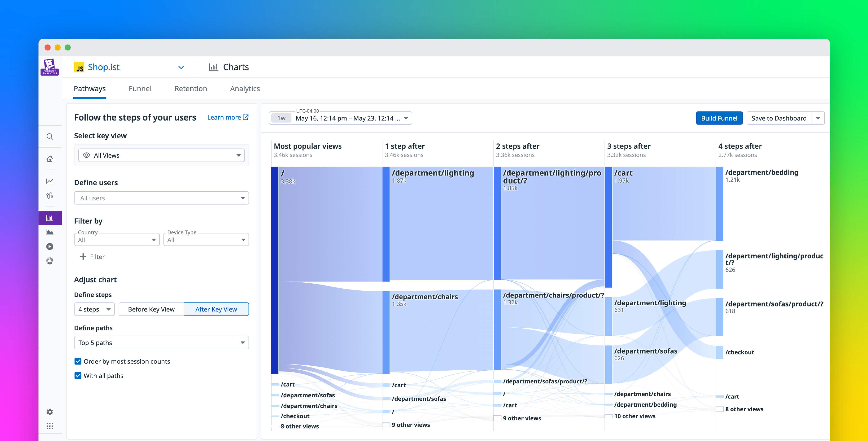Click the active Charts bar-chart sidebar icon
Viewport: 868px width, 441px height.
[x=50, y=218]
